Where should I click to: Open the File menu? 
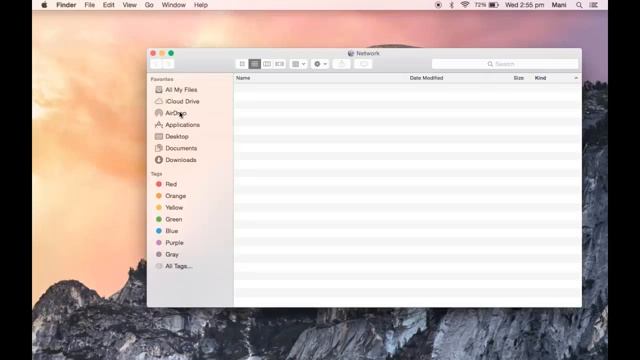(x=89, y=5)
